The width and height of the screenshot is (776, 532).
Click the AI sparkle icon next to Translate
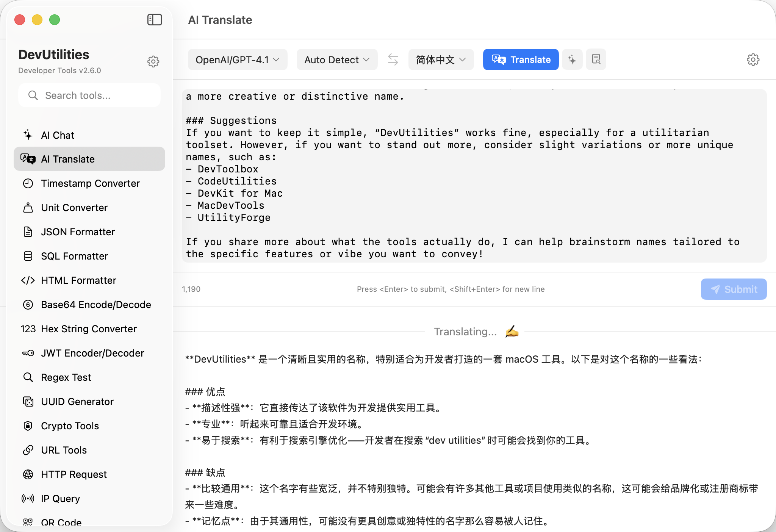point(572,59)
